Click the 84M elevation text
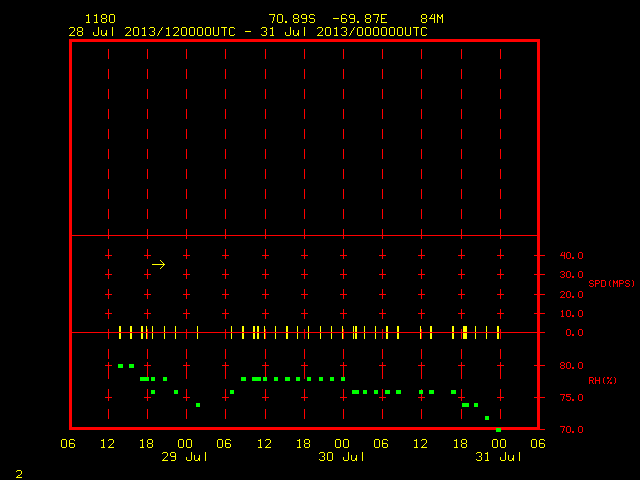Image resolution: width=640 pixels, height=480 pixels. click(432, 19)
